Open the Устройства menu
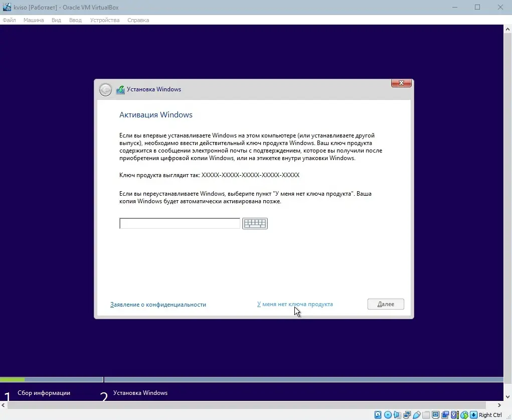The width and height of the screenshot is (512, 420). [105, 20]
